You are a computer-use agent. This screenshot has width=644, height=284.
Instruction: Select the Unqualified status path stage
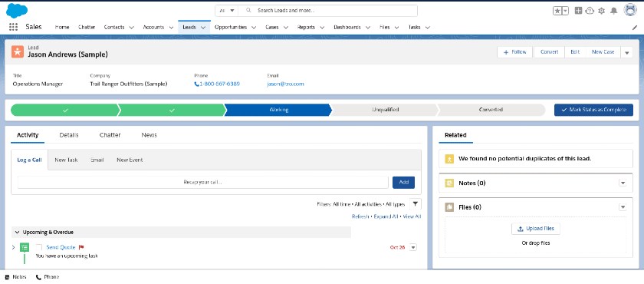[385, 110]
